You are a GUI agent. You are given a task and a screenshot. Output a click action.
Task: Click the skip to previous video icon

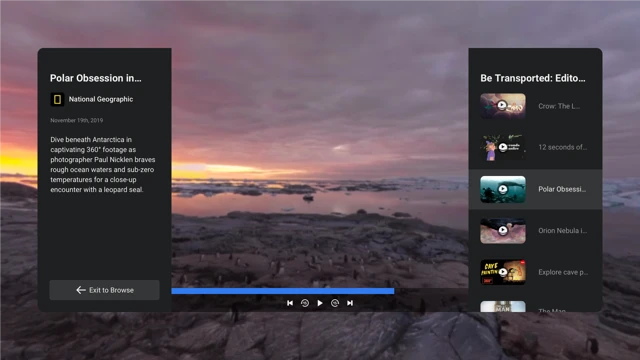(290, 303)
